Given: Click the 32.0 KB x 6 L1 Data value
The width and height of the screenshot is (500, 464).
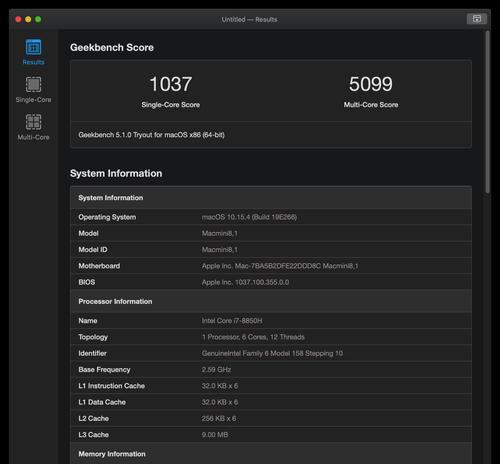Looking at the screenshot, I should tap(220, 402).
